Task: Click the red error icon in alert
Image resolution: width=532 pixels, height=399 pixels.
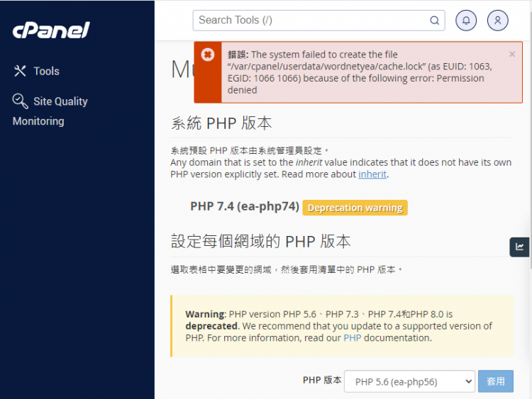Action: (x=208, y=55)
